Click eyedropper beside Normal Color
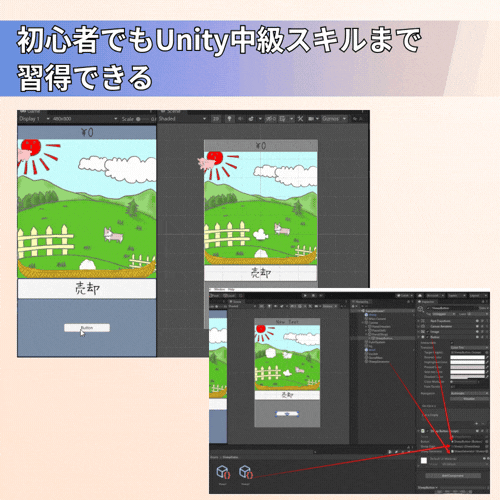500x500 pixels. coord(487,357)
